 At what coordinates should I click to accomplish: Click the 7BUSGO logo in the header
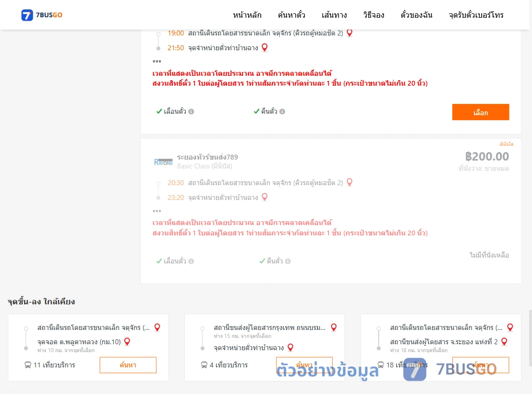click(42, 15)
